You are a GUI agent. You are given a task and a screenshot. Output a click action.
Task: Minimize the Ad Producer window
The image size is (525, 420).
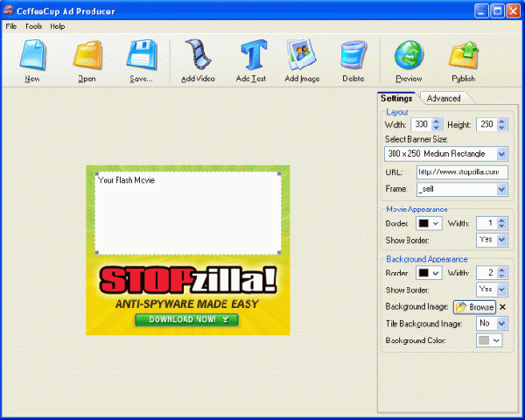[x=481, y=11]
